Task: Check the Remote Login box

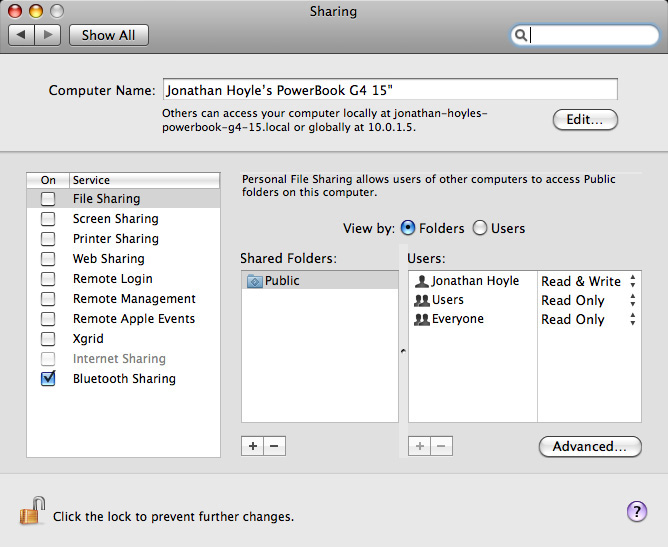Action: 48,279
